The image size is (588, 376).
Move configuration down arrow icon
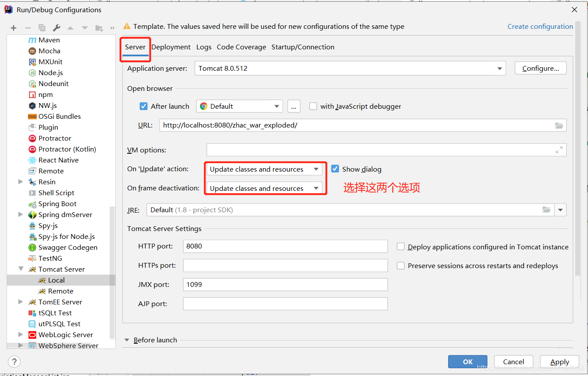pos(85,28)
